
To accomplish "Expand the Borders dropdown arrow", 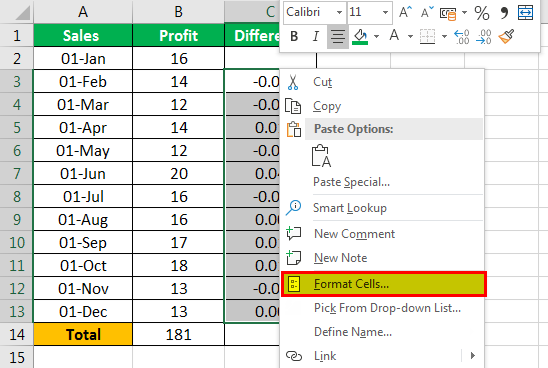I will 444,36.
